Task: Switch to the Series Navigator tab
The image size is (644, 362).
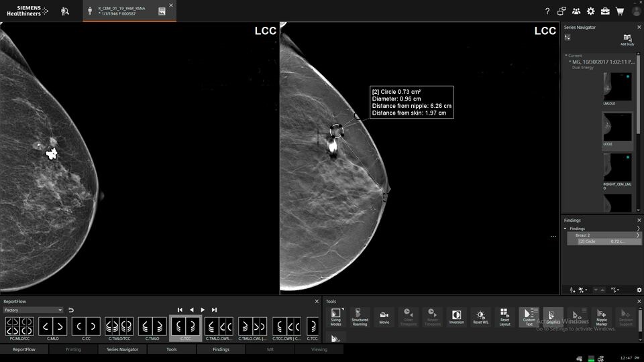Action: [122, 349]
